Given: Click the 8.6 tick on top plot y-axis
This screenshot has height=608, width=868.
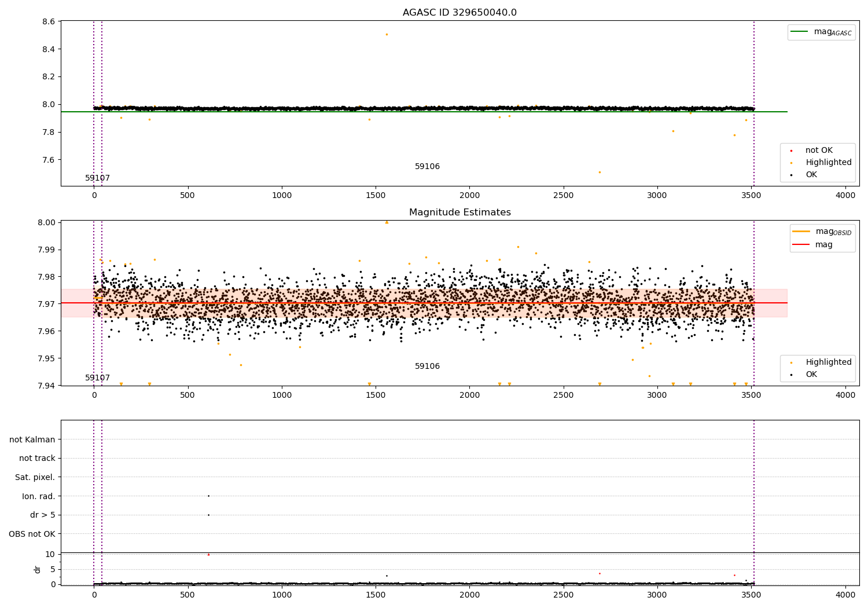Looking at the screenshot, I should 49,21.
